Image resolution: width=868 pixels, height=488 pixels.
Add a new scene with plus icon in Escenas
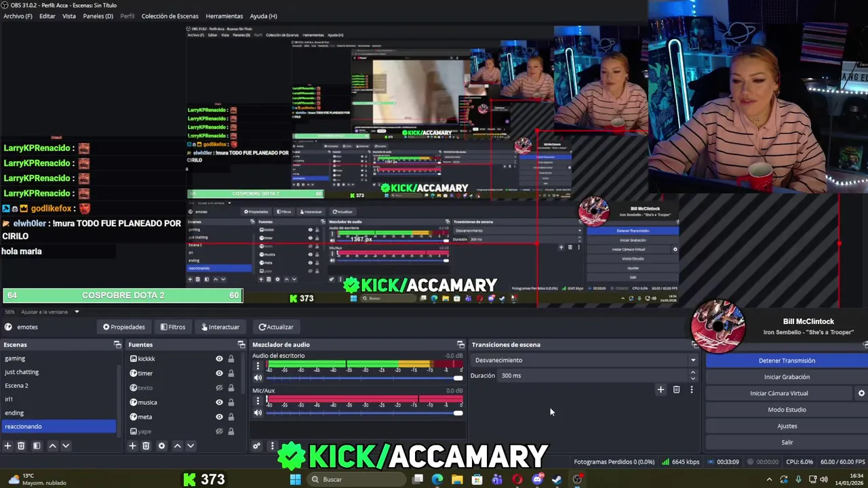point(7,446)
